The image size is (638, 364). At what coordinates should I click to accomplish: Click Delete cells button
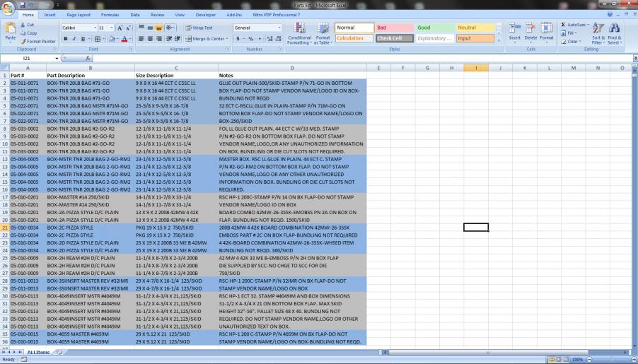pos(530,33)
